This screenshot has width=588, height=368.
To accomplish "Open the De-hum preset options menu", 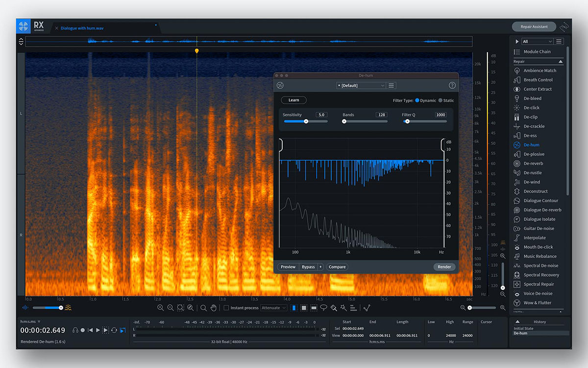I will (x=392, y=85).
